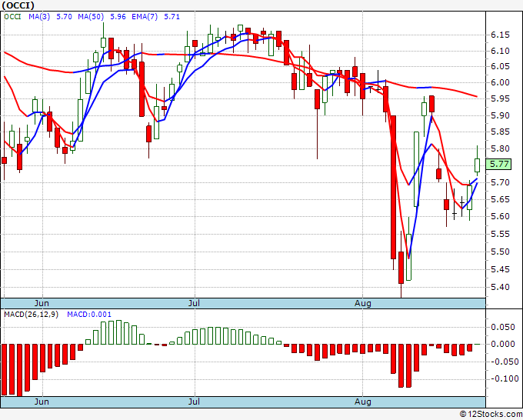Click Jun on the MACD time axis
The image size is (523, 420).
(x=42, y=402)
